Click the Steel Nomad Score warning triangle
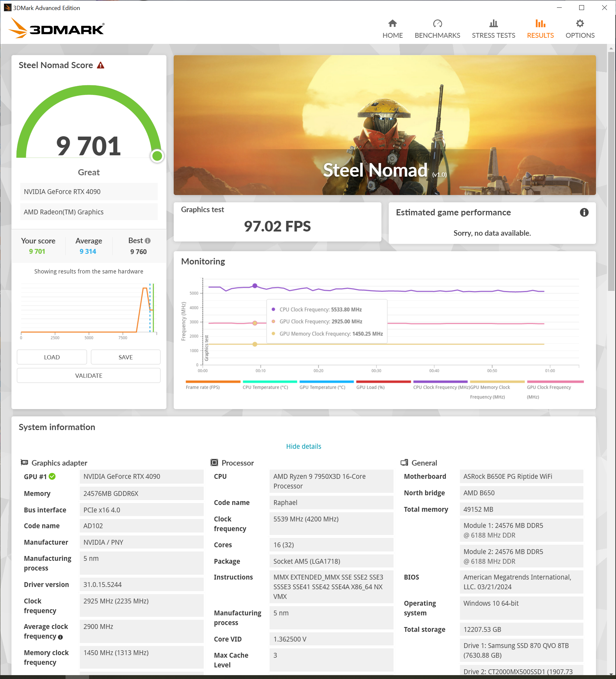Image resolution: width=616 pixels, height=679 pixels. coord(100,65)
